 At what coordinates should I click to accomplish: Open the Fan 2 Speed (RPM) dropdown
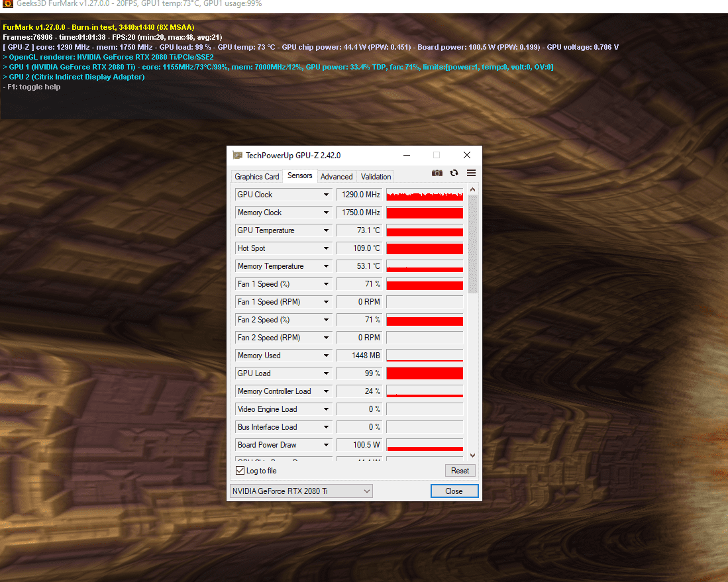pyautogui.click(x=327, y=338)
